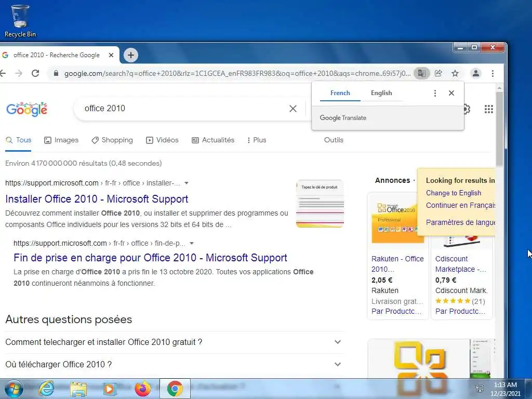Click Change to English link
This screenshot has width=532, height=399.
pyautogui.click(x=453, y=193)
